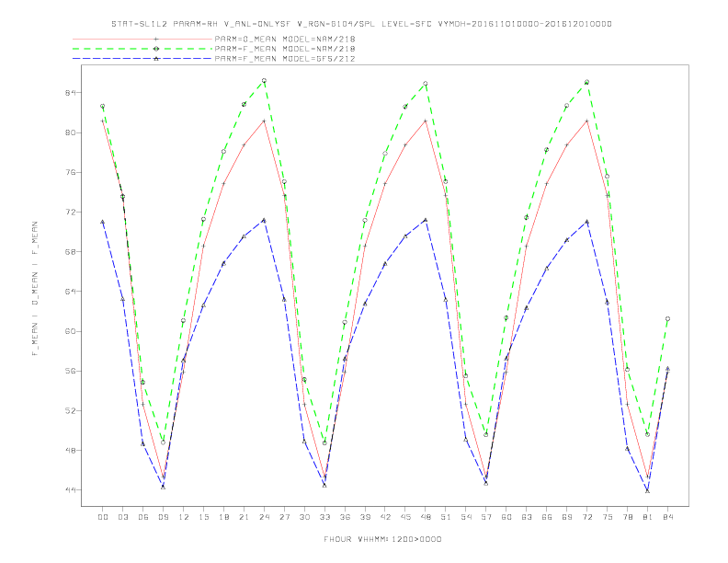Click x-axis tick label 63
Image resolution: width=728 pixels, height=563 pixels.
point(527,517)
